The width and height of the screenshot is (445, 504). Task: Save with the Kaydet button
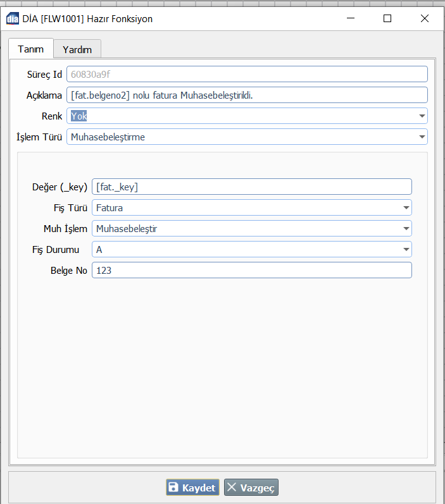pyautogui.click(x=192, y=488)
